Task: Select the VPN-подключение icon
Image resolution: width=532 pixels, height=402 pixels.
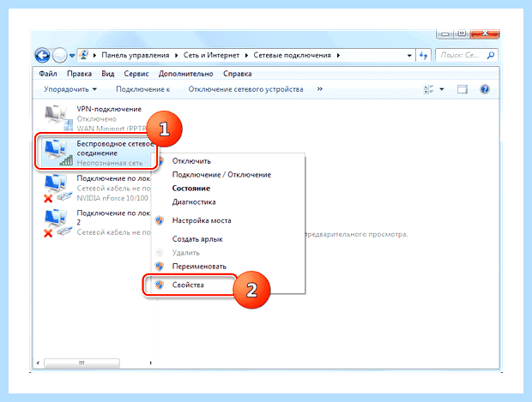Action: pos(58,117)
